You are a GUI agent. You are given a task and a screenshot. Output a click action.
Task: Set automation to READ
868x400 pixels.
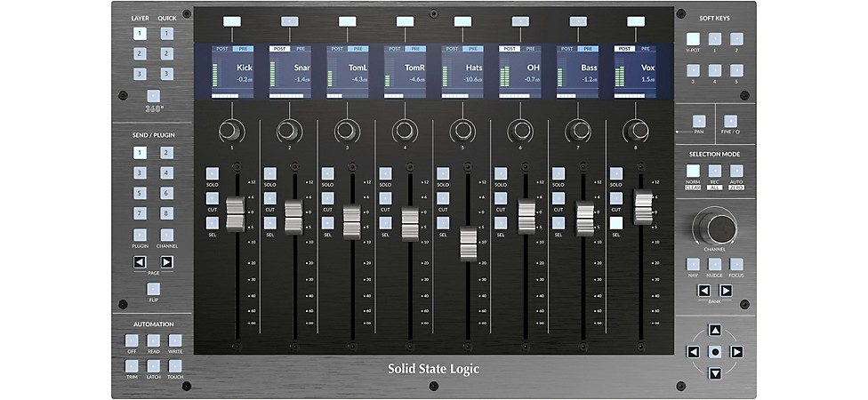tap(153, 340)
